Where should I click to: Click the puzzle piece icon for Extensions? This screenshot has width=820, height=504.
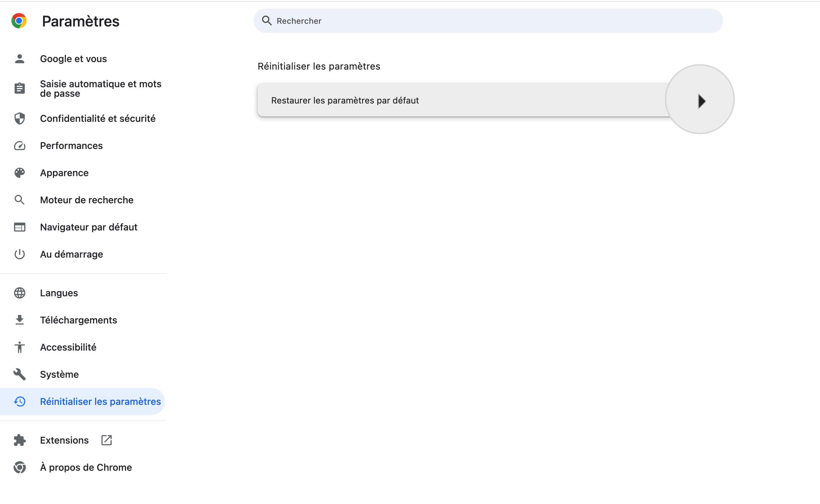(20, 440)
